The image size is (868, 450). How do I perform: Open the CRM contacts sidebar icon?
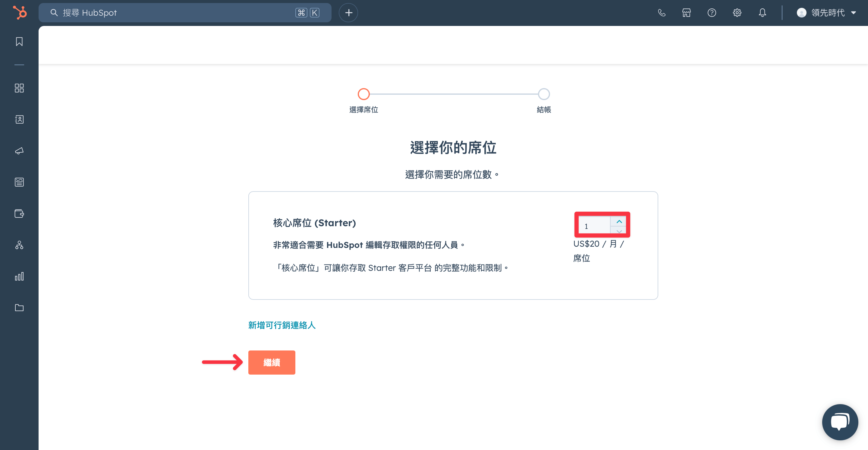(19, 119)
